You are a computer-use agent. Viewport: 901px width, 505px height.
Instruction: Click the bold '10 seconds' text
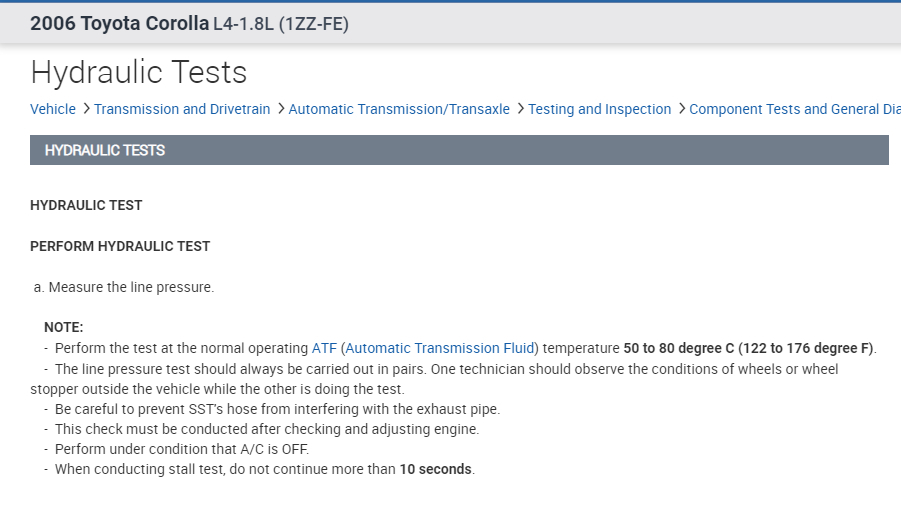[x=436, y=469]
